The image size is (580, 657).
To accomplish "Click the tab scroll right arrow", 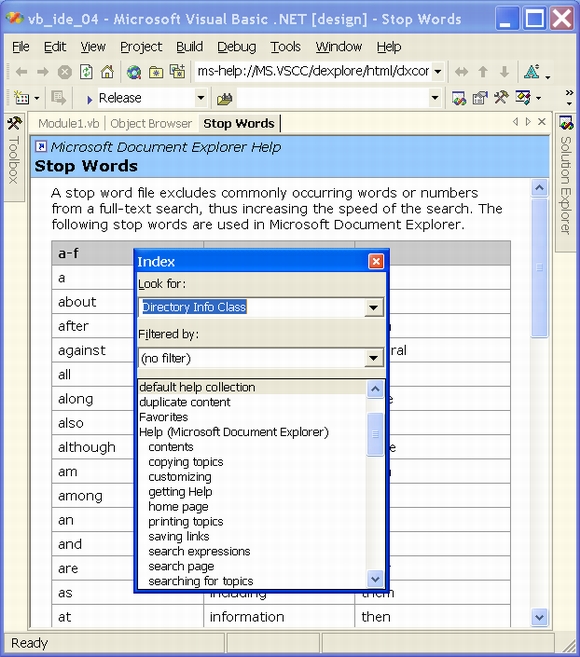I will (x=528, y=122).
